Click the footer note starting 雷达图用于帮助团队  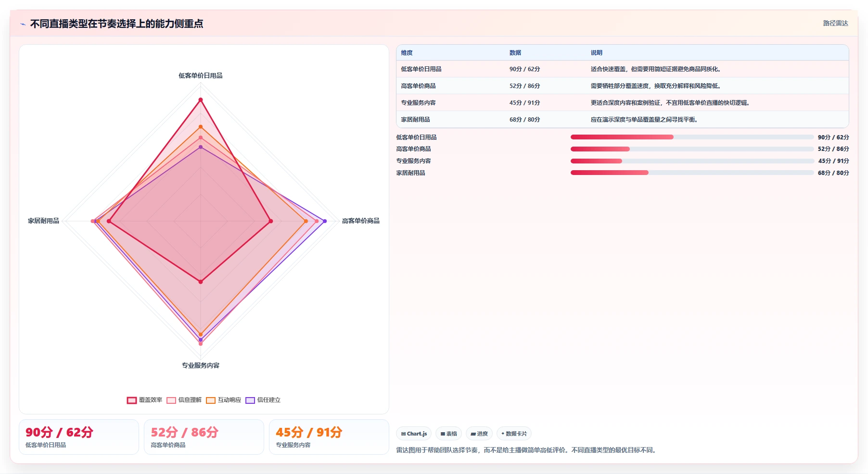pyautogui.click(x=527, y=450)
